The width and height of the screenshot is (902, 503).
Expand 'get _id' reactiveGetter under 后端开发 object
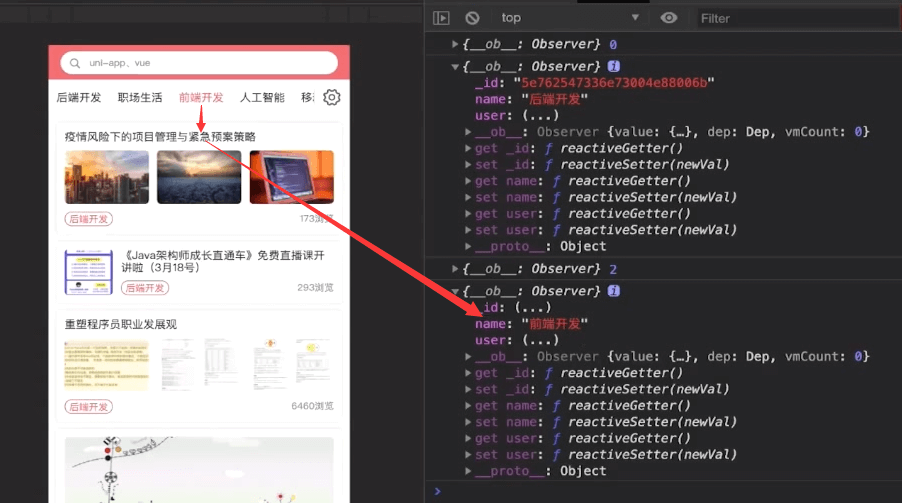pyautogui.click(x=468, y=148)
